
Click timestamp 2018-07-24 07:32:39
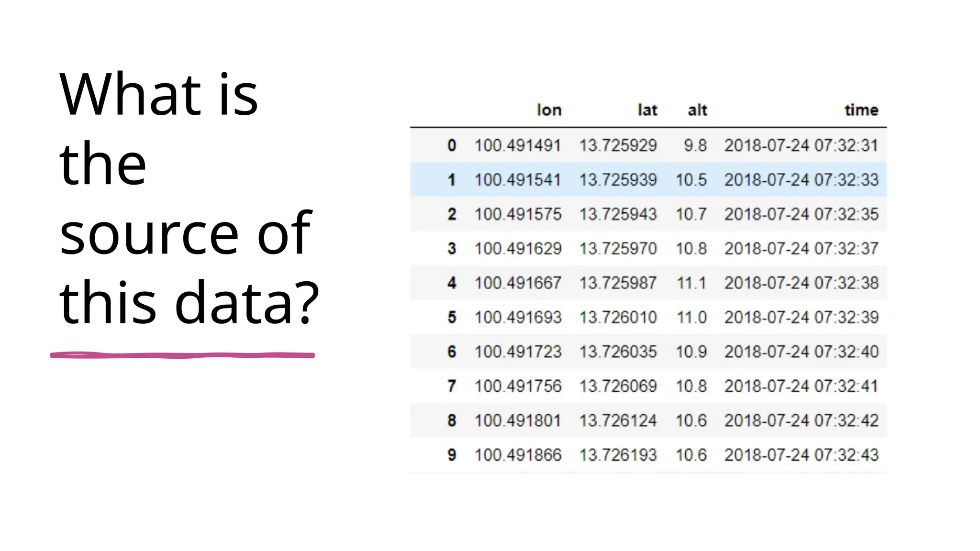pos(802,317)
